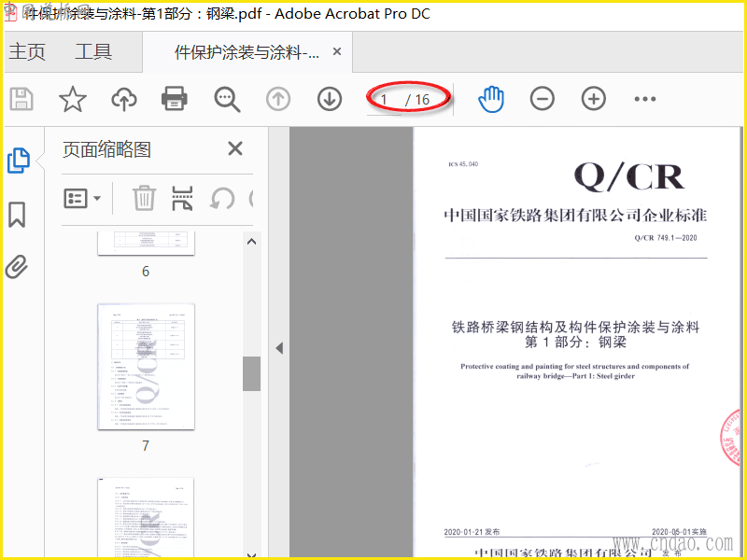Open more tools ellipsis menu
Screen dimensions: 747x560
pyautogui.click(x=645, y=99)
